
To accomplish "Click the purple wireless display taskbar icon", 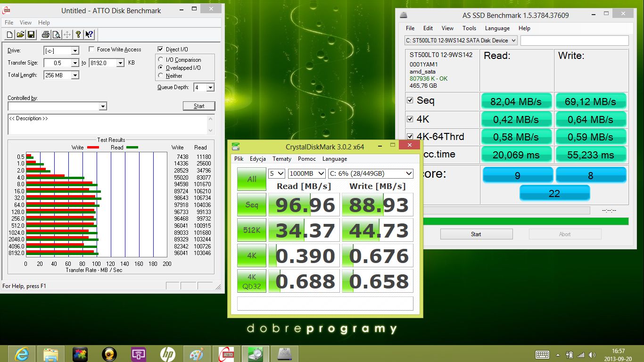I will tap(139, 354).
